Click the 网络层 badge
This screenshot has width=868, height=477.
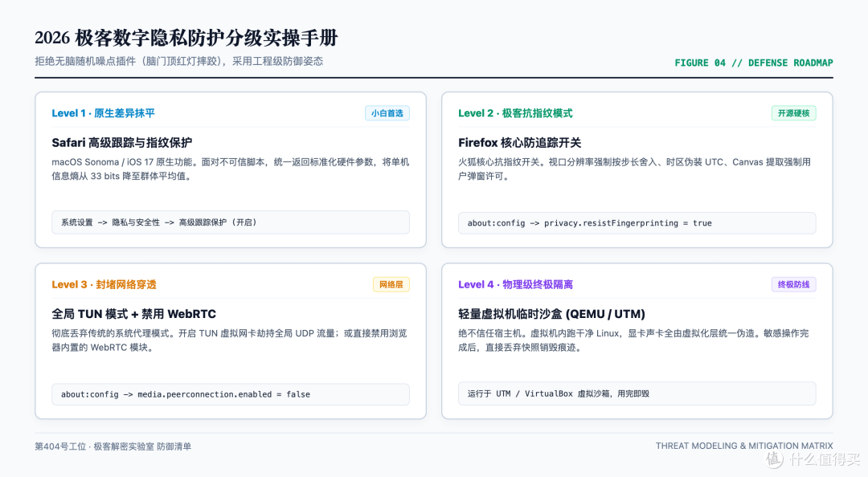click(391, 284)
